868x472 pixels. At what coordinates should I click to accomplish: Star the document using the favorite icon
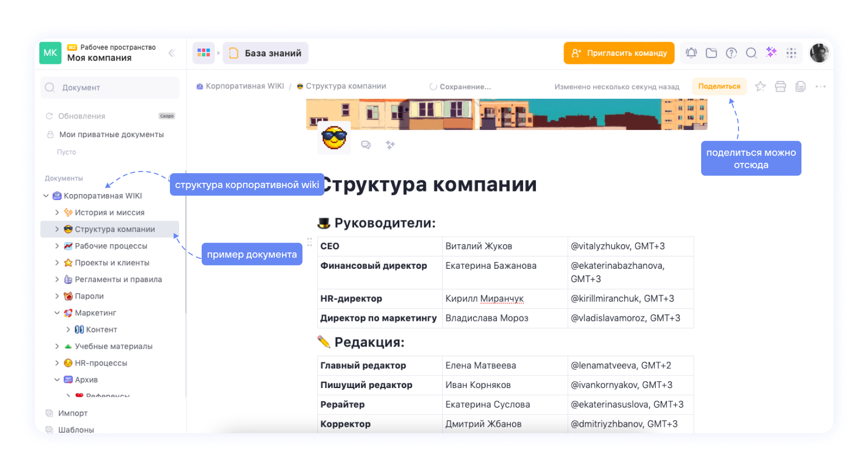760,87
